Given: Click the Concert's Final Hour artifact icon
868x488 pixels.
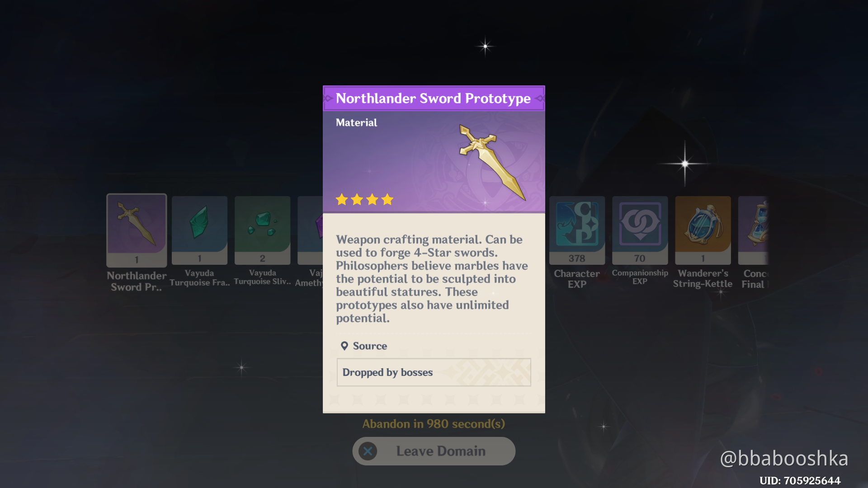Looking at the screenshot, I should coord(753,230).
